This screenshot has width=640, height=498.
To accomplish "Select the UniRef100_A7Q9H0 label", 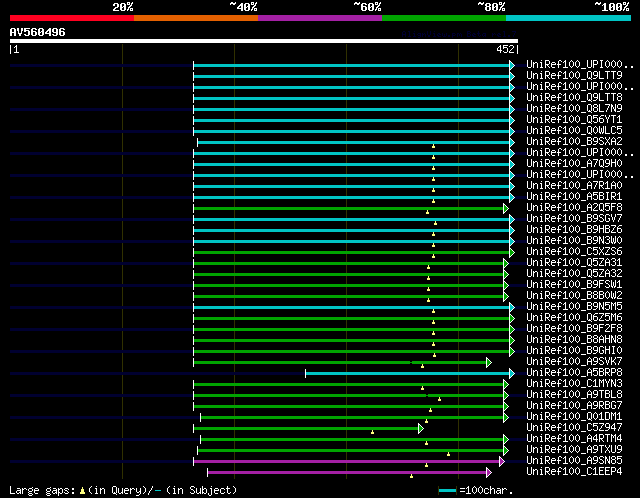I will coord(574,164).
